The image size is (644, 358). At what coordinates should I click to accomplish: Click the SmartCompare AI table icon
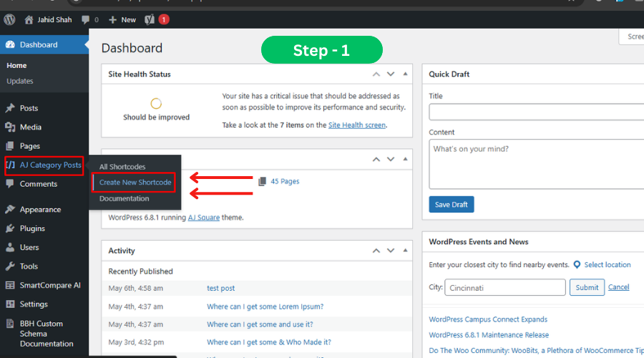[10, 285]
